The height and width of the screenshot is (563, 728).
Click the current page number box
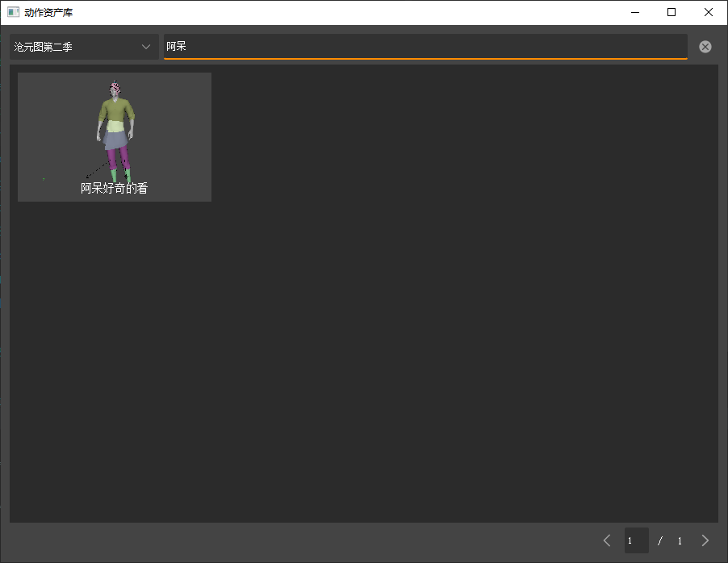pos(636,540)
